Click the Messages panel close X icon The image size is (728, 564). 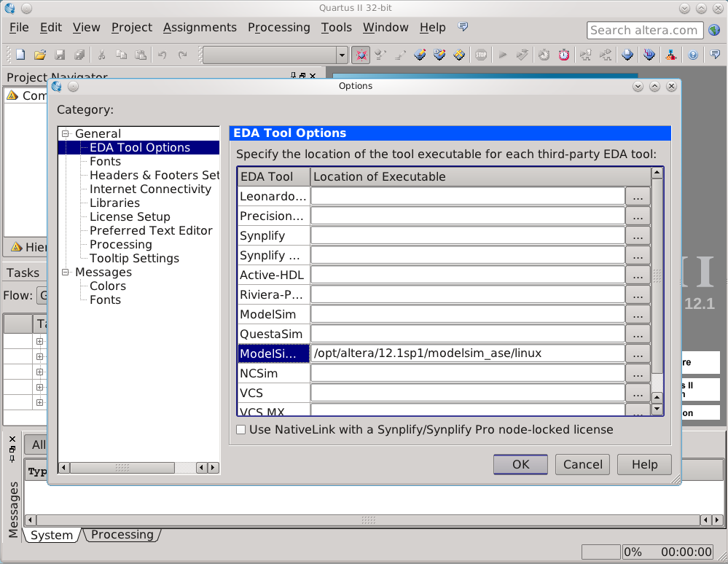[x=12, y=439]
